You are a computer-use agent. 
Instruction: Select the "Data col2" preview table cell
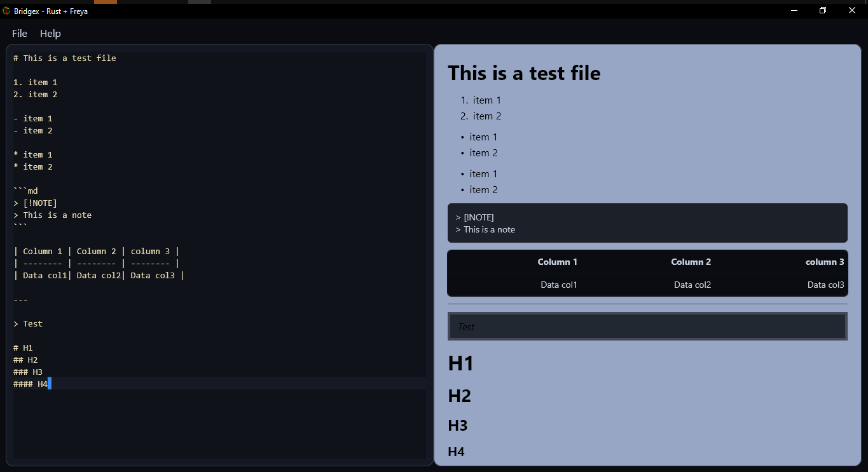coord(692,285)
